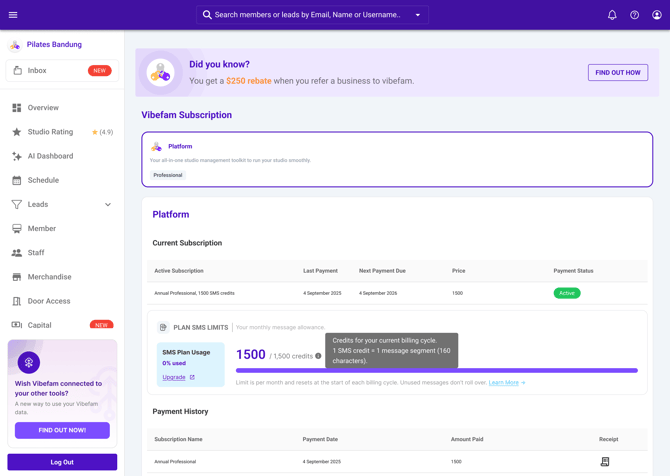Open the user account profile icon
Image resolution: width=670 pixels, height=476 pixels.
(x=656, y=15)
